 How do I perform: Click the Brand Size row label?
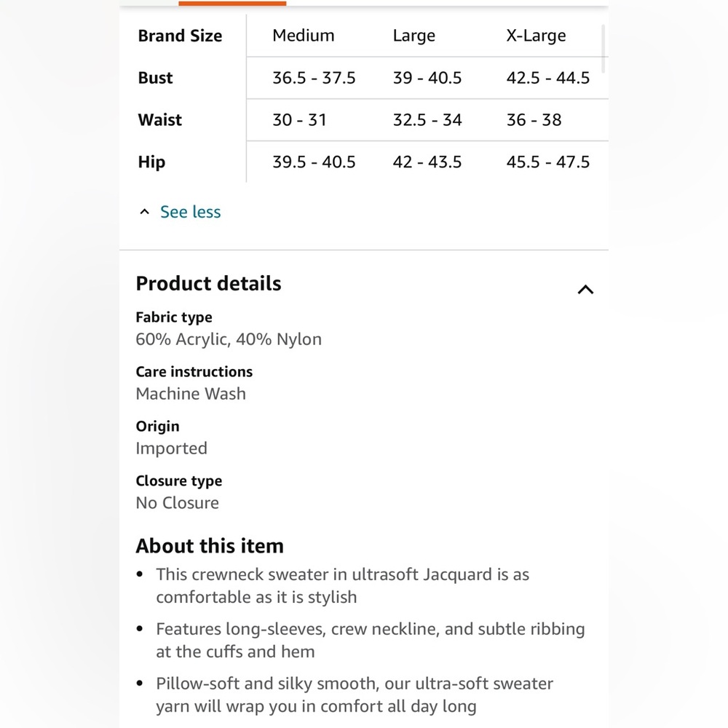(x=180, y=36)
